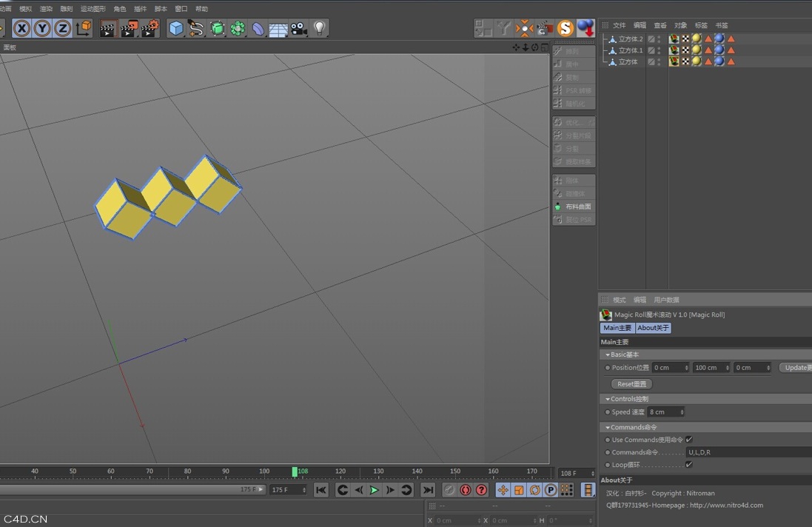This screenshot has width=812, height=527.
Task: Collapse the Basic基本 section
Action: pos(608,355)
